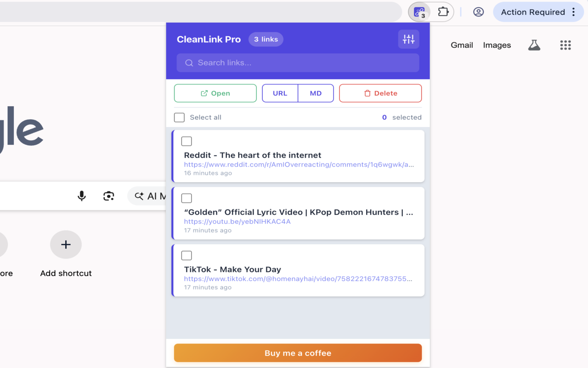
Task: Check the Select all checkbox
Action: (x=179, y=117)
